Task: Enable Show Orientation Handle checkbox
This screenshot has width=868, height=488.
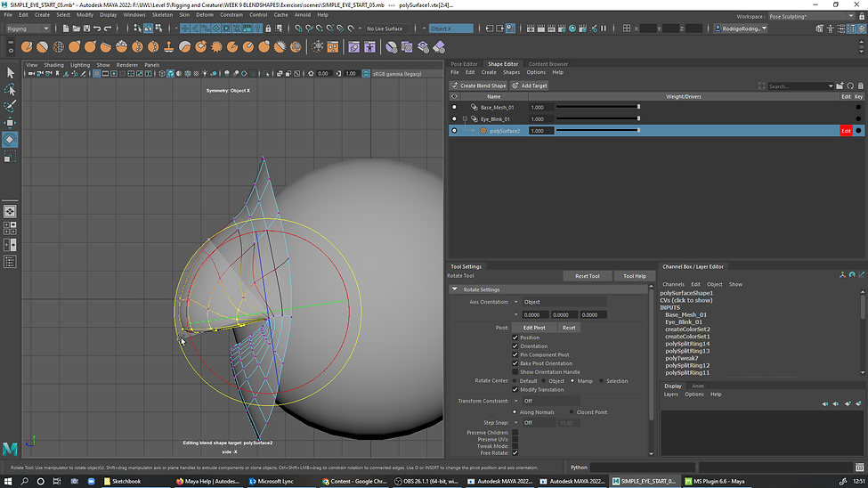Action: coord(515,372)
